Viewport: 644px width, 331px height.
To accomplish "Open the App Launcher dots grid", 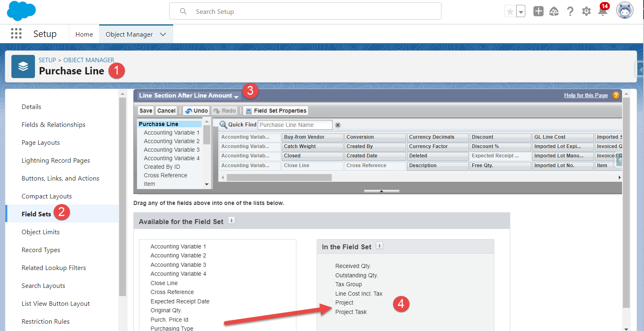I will (16, 33).
